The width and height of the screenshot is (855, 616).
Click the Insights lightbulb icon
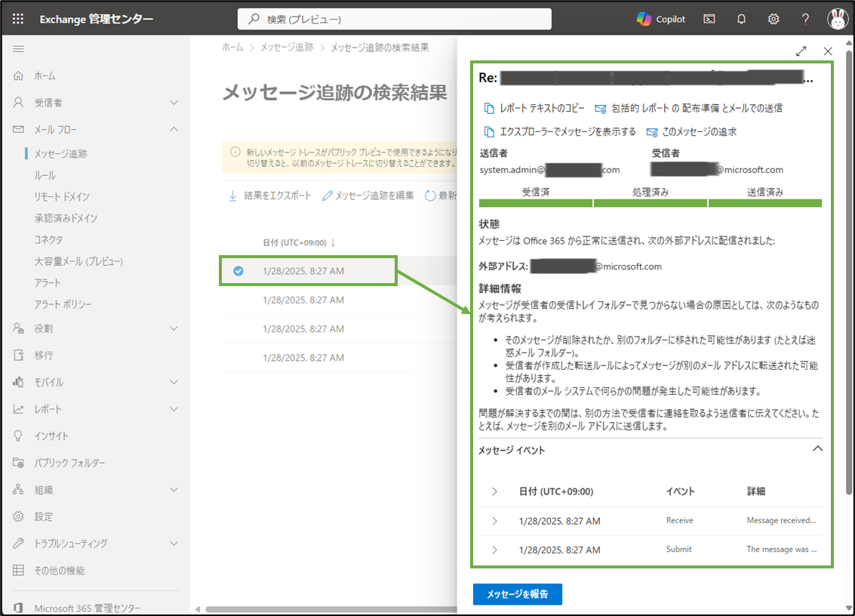point(18,436)
